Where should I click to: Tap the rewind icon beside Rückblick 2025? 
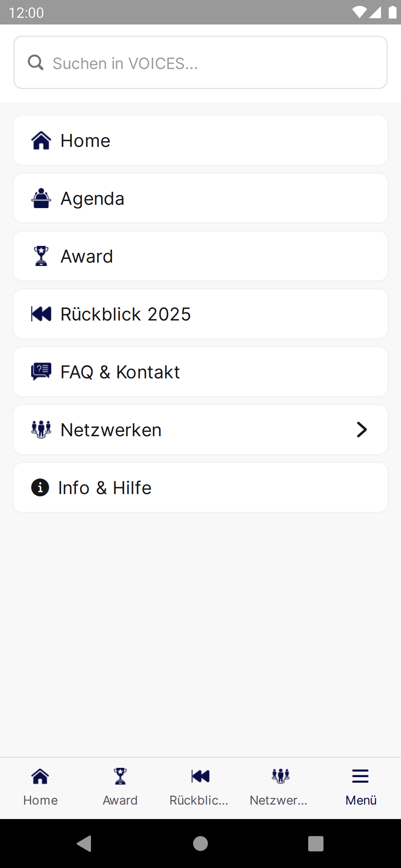[41, 314]
